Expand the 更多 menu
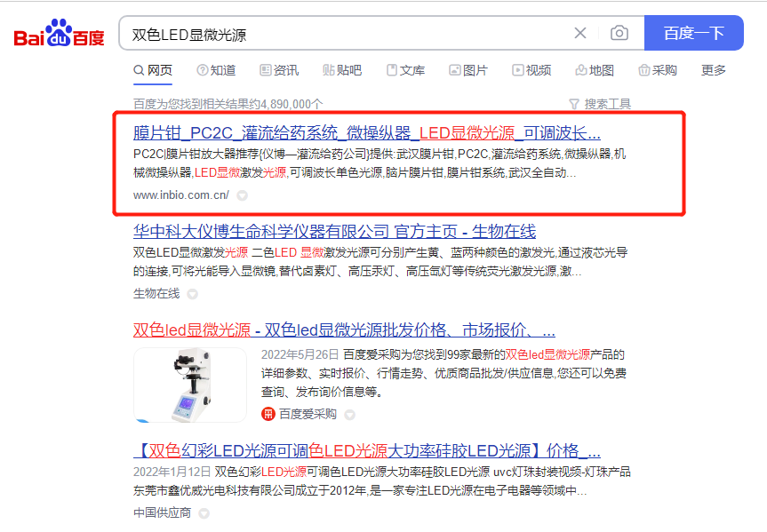767x532 pixels. pos(713,70)
